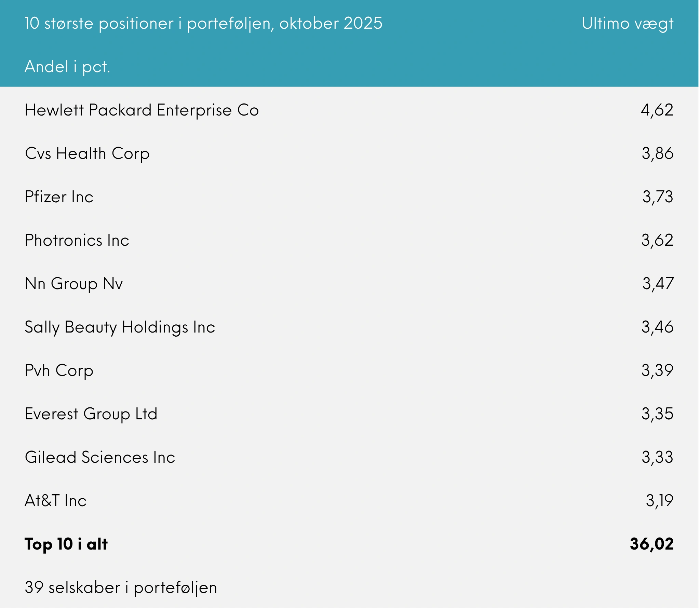Select Gilead Sciences Inc
Viewport: 700px width, 608px height.
(100, 458)
